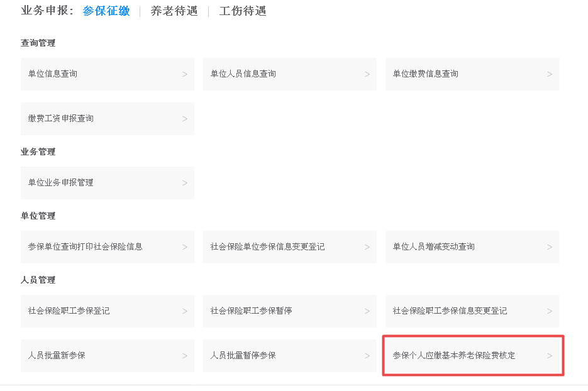Click chevron on 单位业务申报管理 tile
Image resolution: width=588 pixels, height=391 pixels.
click(185, 183)
